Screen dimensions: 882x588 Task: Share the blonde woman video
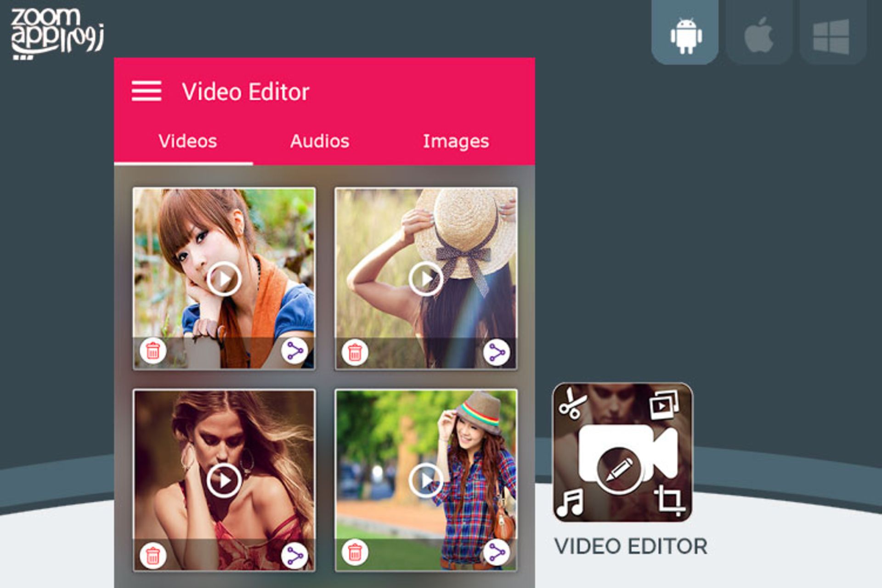tap(294, 555)
